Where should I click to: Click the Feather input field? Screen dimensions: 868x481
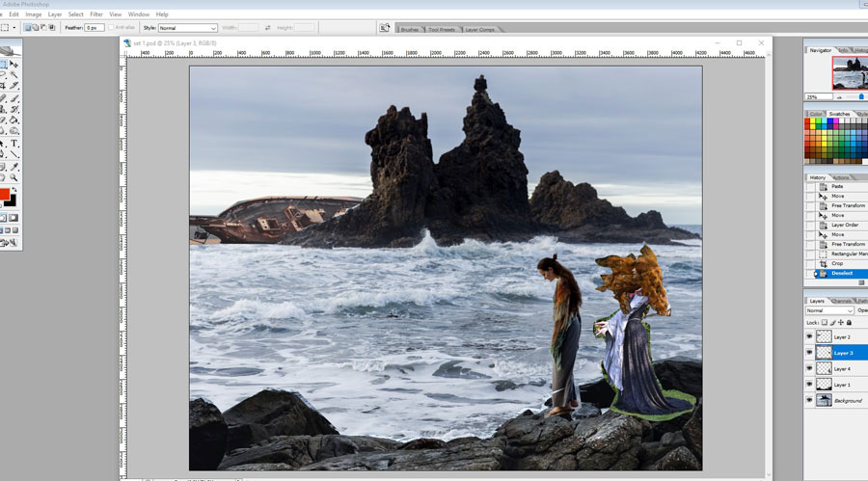pos(95,28)
